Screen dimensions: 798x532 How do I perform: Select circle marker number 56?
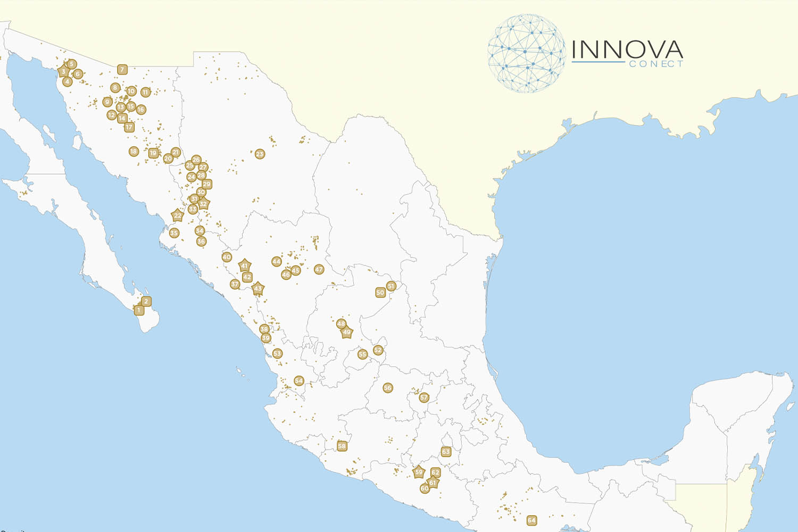(387, 388)
